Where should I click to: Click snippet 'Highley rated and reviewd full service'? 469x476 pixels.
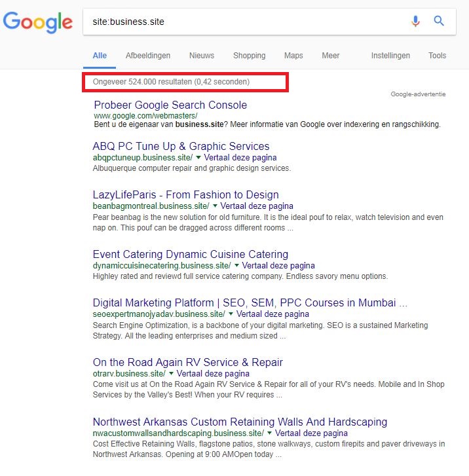click(240, 276)
